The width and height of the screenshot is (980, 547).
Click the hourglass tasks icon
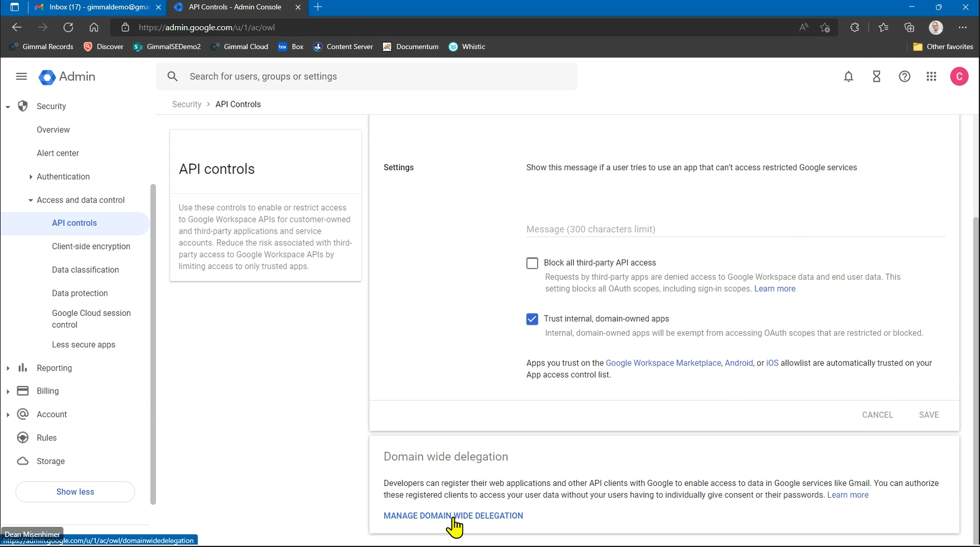coord(876,76)
